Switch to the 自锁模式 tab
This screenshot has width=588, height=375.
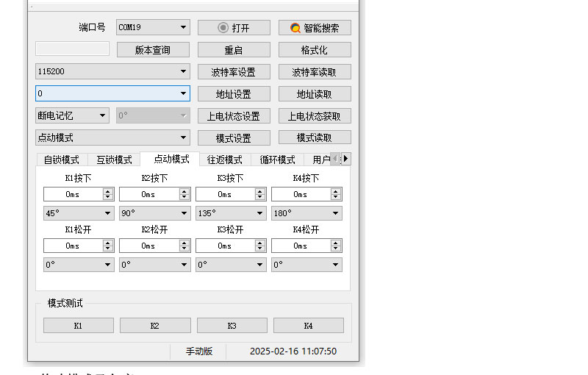62,160
